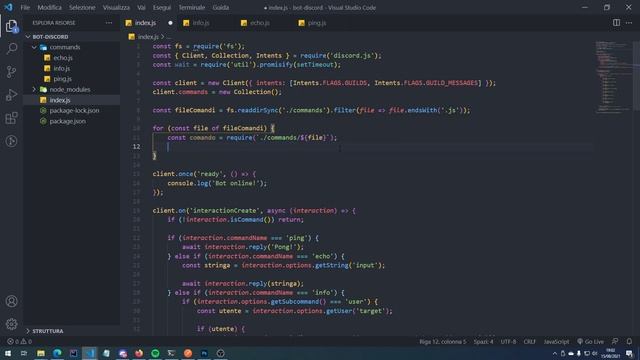Open the Extensions view

pyautogui.click(x=11, y=118)
